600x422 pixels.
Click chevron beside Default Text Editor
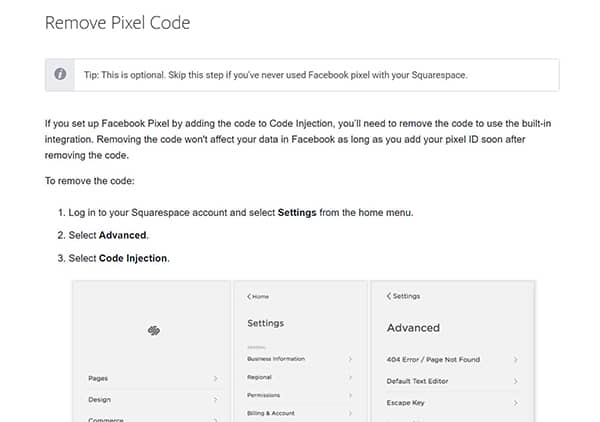click(x=515, y=381)
